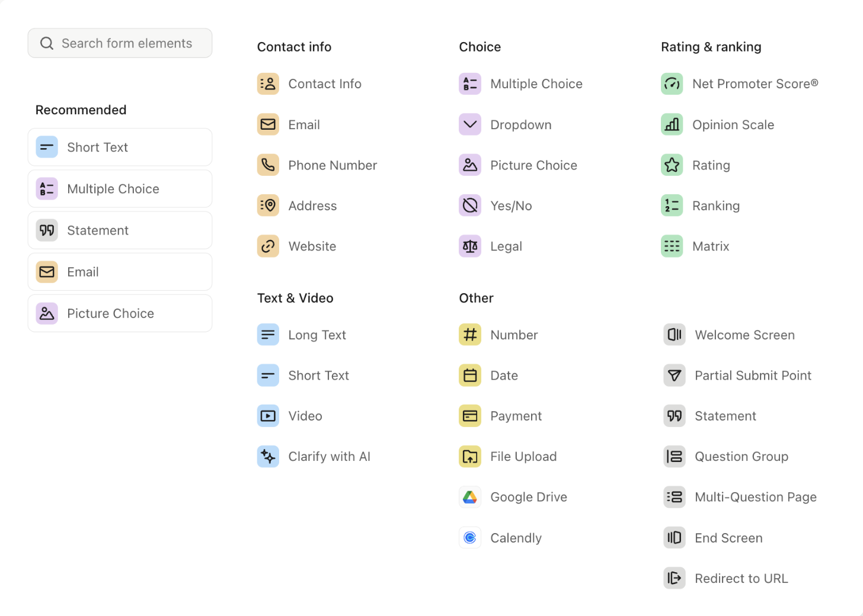This screenshot has height=616, width=863.
Task: Choose Statement from the Recommended list
Action: tap(120, 230)
